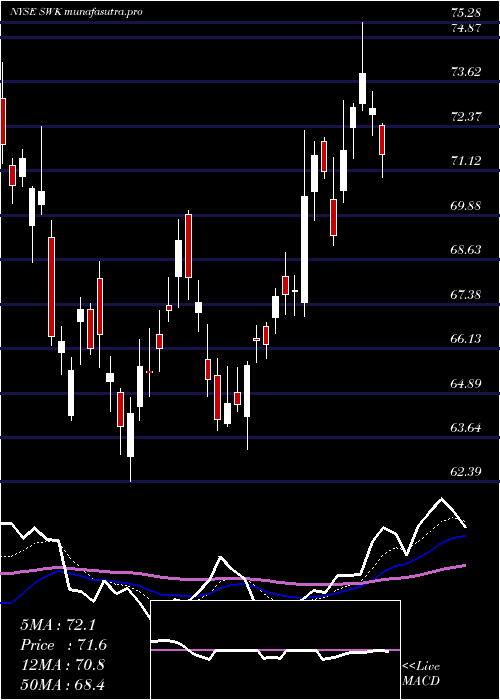The height and width of the screenshot is (700, 500).
Task: Select the 67.38 price level label
Action: tap(466, 295)
